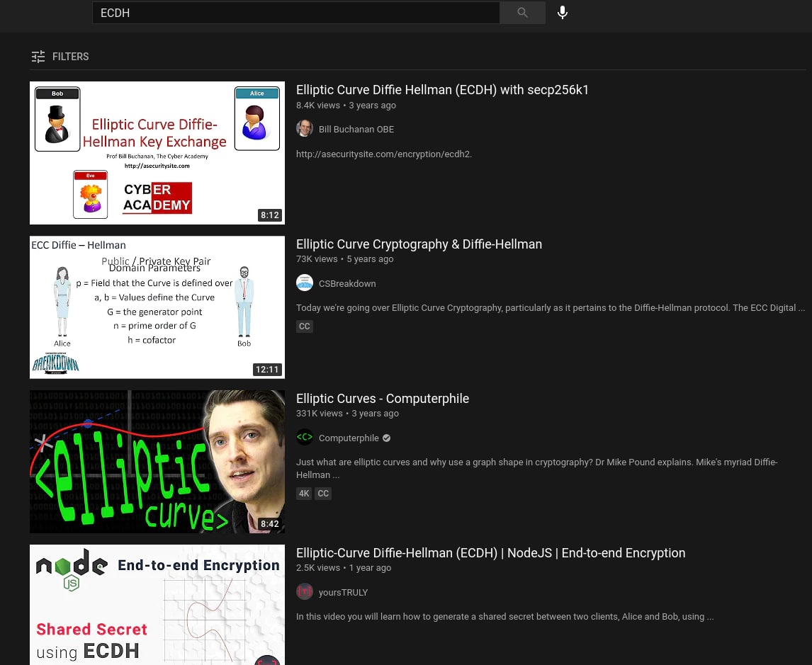Open Elliptic Curve Cryptography & Diffie-Hellman title
The image size is (812, 665).
(419, 244)
